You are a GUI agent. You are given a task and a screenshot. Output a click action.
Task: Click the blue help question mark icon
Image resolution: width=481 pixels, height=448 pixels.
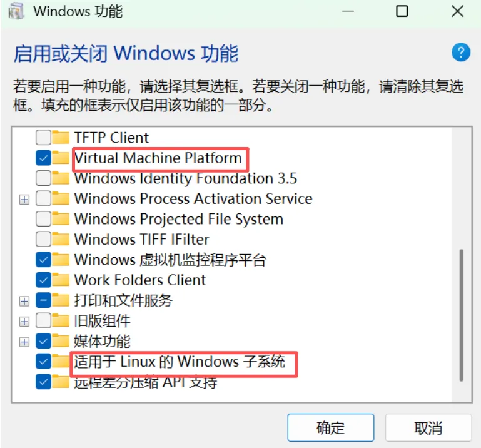[x=460, y=53]
